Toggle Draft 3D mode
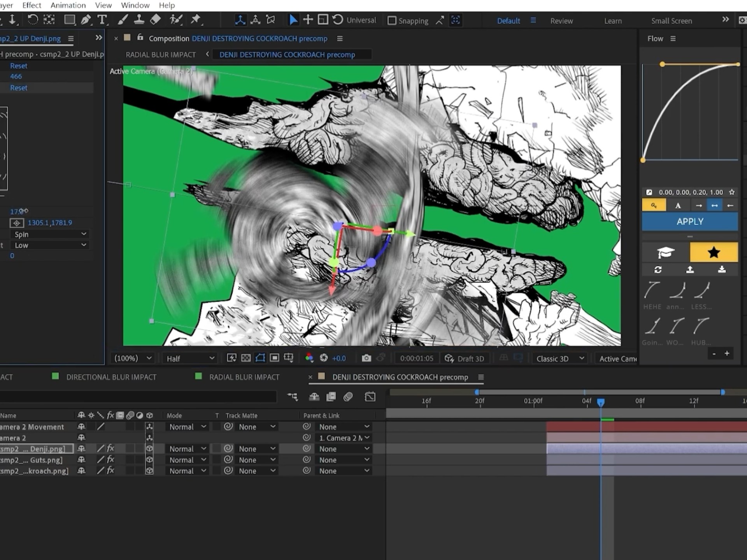The height and width of the screenshot is (560, 747). pyautogui.click(x=465, y=359)
